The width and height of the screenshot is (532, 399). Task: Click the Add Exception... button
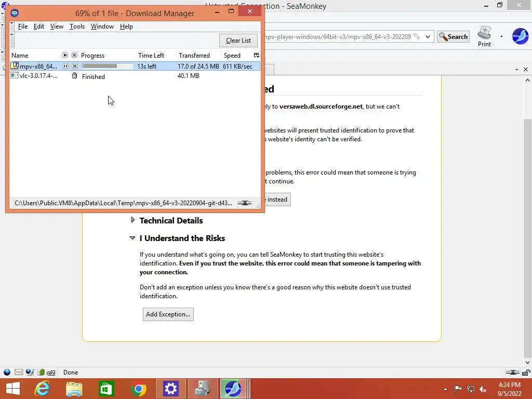(168, 314)
